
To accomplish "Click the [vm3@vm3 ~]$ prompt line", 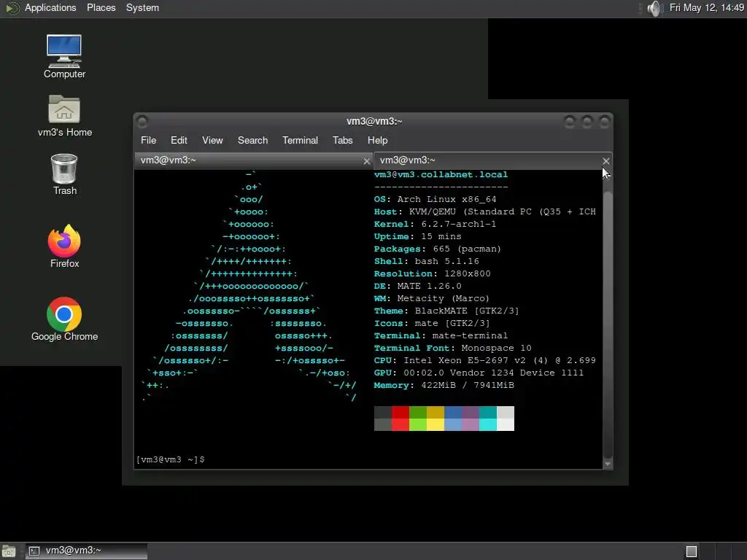I will pyautogui.click(x=171, y=459).
